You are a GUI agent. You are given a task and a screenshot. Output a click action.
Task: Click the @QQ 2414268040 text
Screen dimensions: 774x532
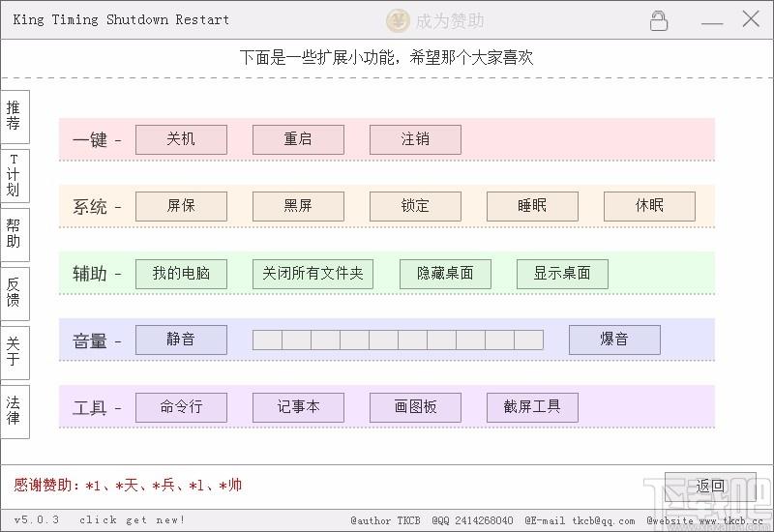click(472, 520)
